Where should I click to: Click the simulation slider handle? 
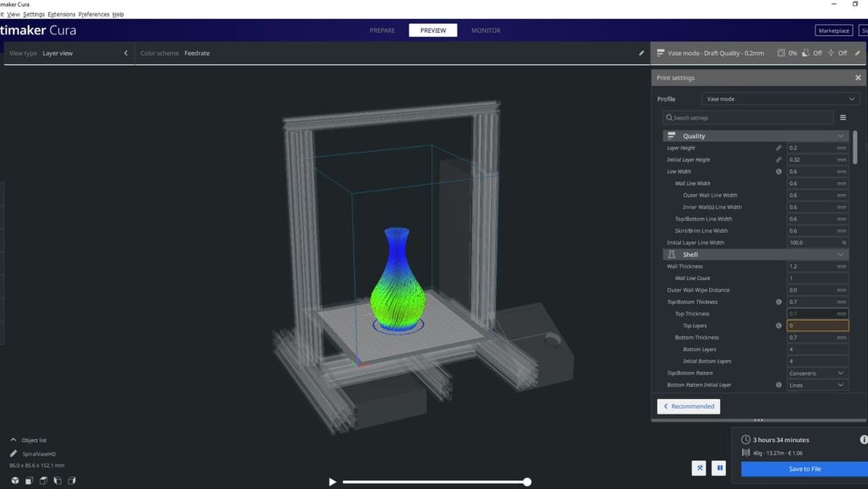click(x=527, y=482)
